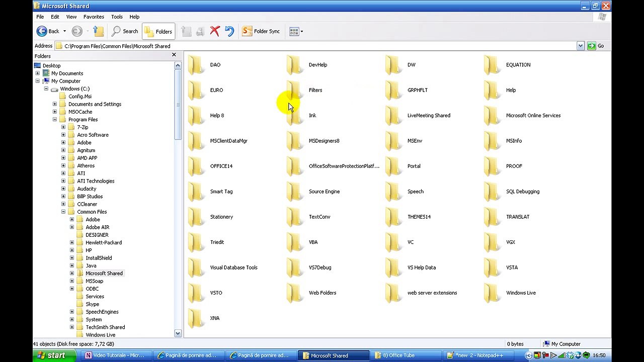Select Documents and Settings in the tree
Viewport: 644px width, 362px height.
[95, 104]
